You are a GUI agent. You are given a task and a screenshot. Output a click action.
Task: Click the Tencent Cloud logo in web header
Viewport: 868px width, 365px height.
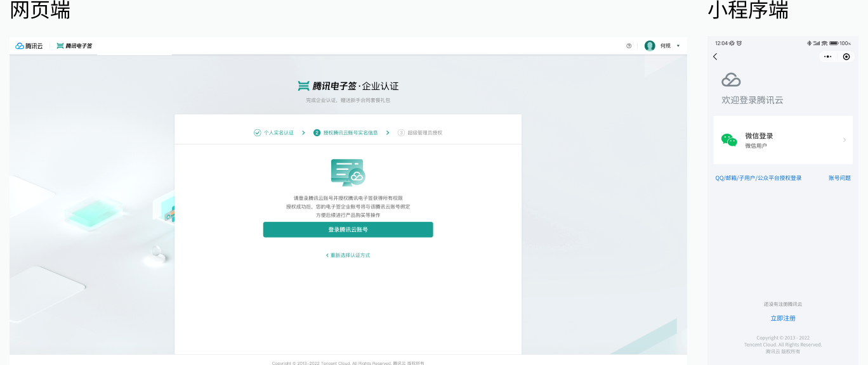pyautogui.click(x=29, y=46)
